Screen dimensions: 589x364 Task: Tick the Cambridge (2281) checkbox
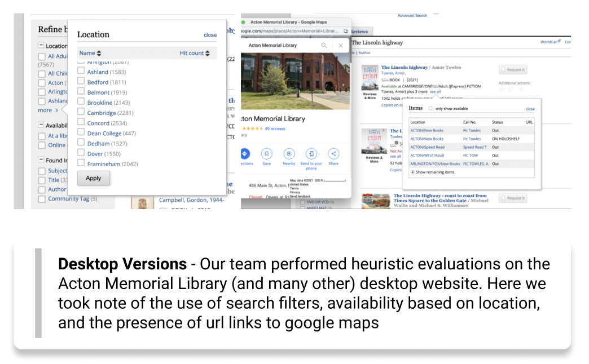pos(81,112)
